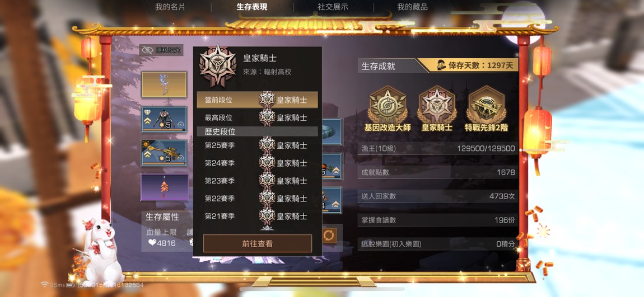
Task: Tap the red firecracker pendant item
Action: [x=164, y=187]
